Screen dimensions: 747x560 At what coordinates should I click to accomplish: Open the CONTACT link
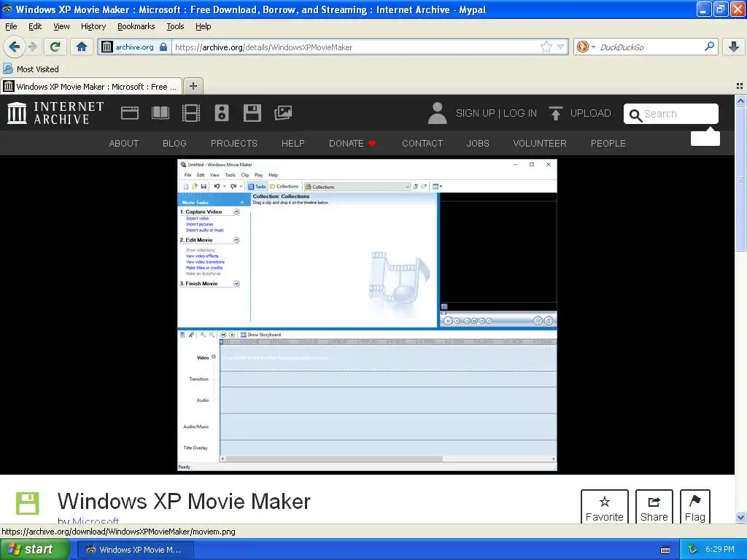tap(422, 144)
